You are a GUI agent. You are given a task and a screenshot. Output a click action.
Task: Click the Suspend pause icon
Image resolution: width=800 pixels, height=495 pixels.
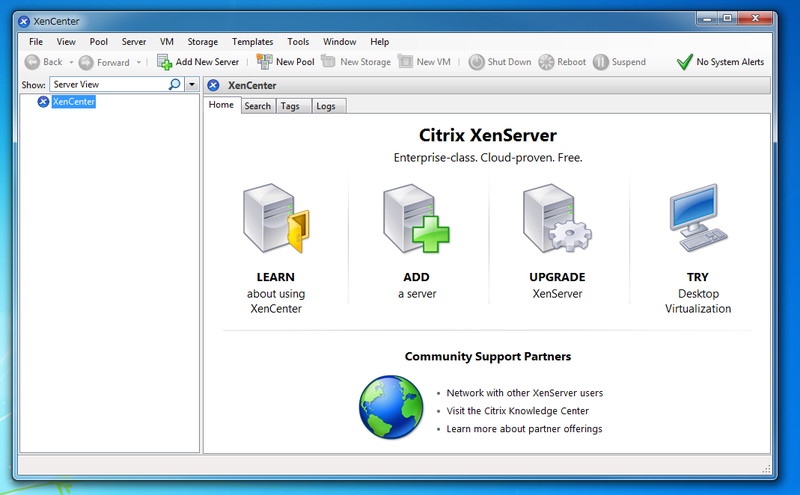pos(601,62)
